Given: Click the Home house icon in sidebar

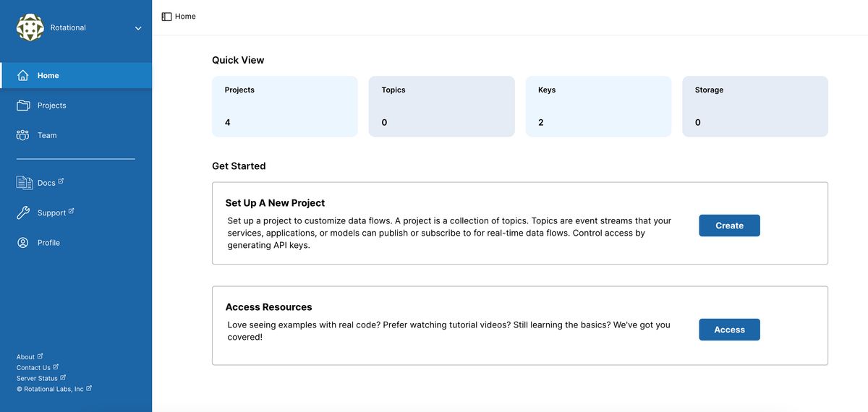Looking at the screenshot, I should [x=23, y=76].
